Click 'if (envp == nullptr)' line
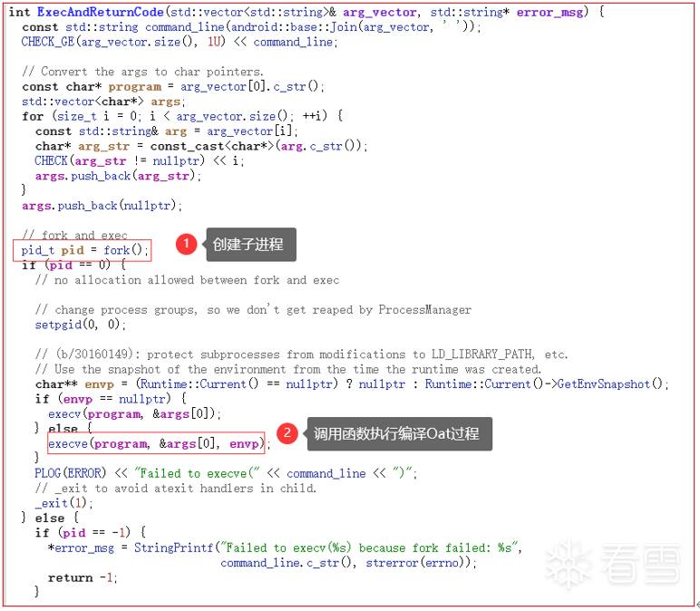The height and width of the screenshot is (611, 700). click(111, 399)
